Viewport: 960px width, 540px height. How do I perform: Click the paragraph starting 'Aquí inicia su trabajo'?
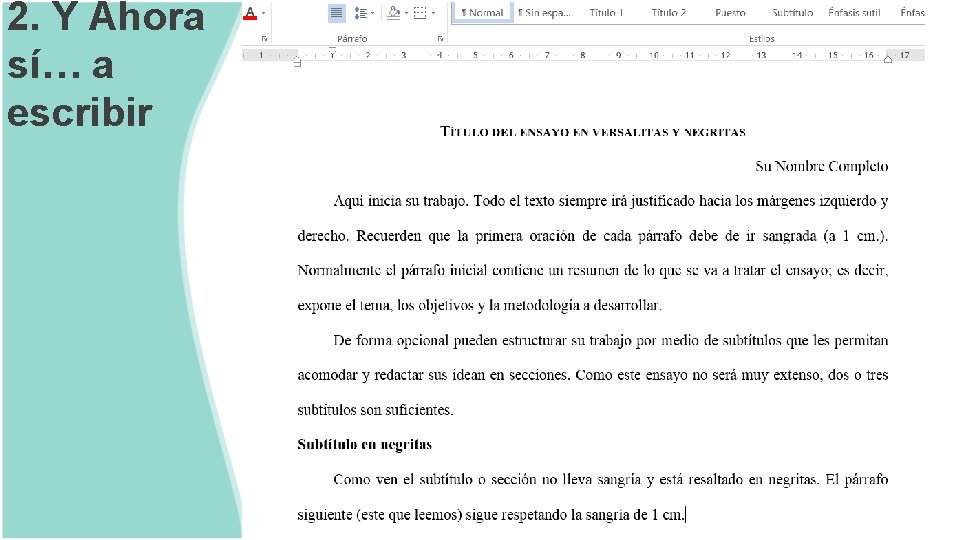pos(593,253)
